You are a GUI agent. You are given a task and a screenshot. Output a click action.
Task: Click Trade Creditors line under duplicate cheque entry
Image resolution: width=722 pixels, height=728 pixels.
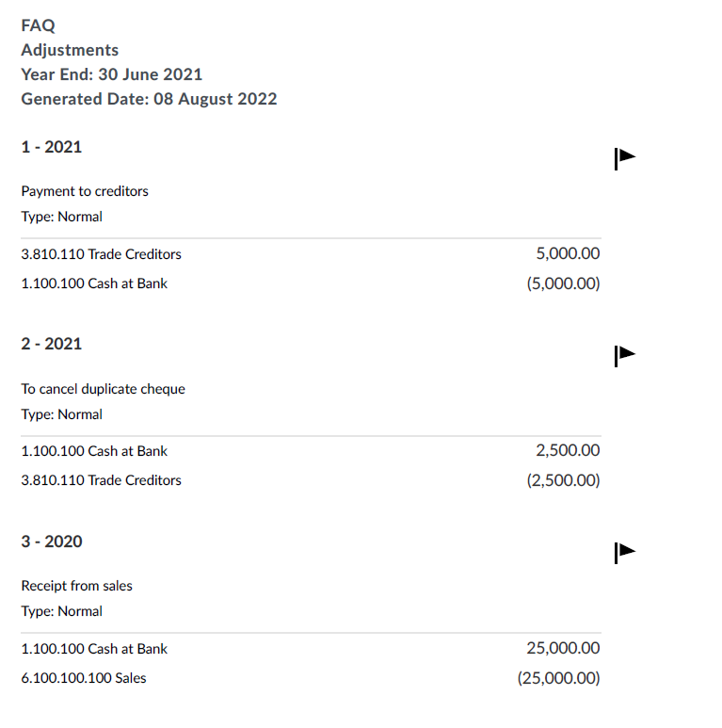(101, 480)
